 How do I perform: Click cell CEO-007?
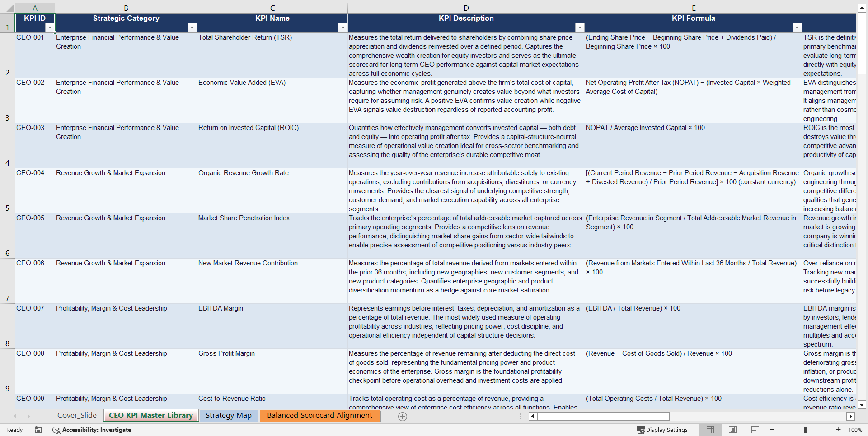[x=35, y=326]
